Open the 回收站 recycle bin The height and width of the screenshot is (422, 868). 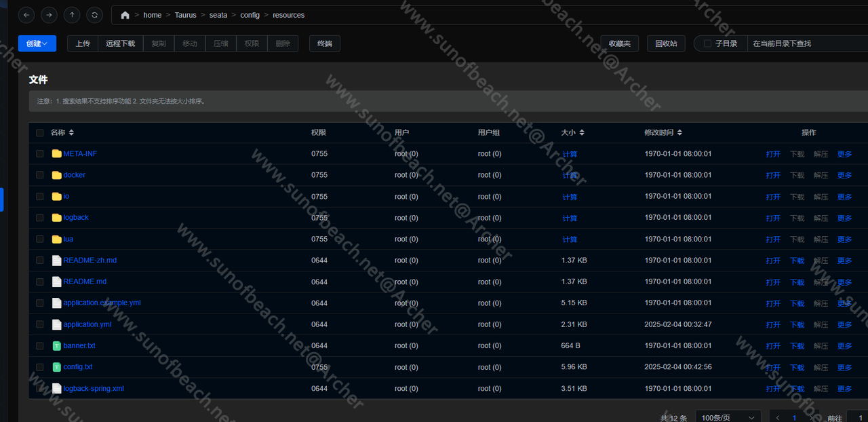point(666,43)
